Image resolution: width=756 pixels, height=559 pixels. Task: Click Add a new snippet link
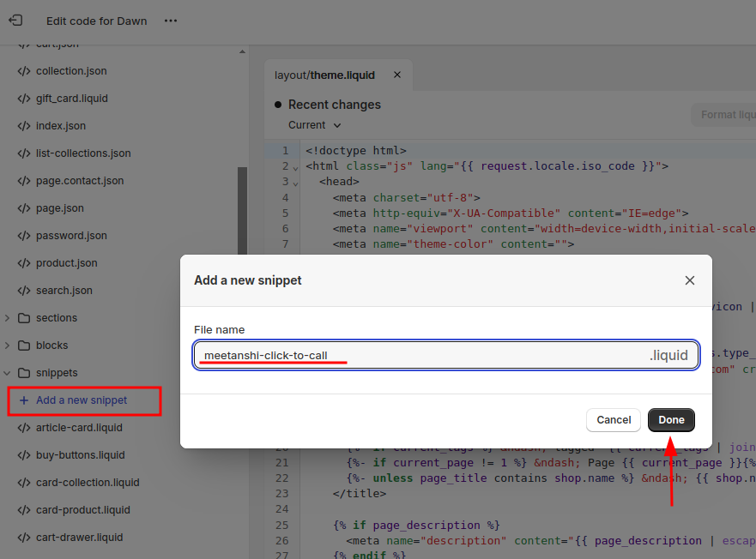(82, 400)
